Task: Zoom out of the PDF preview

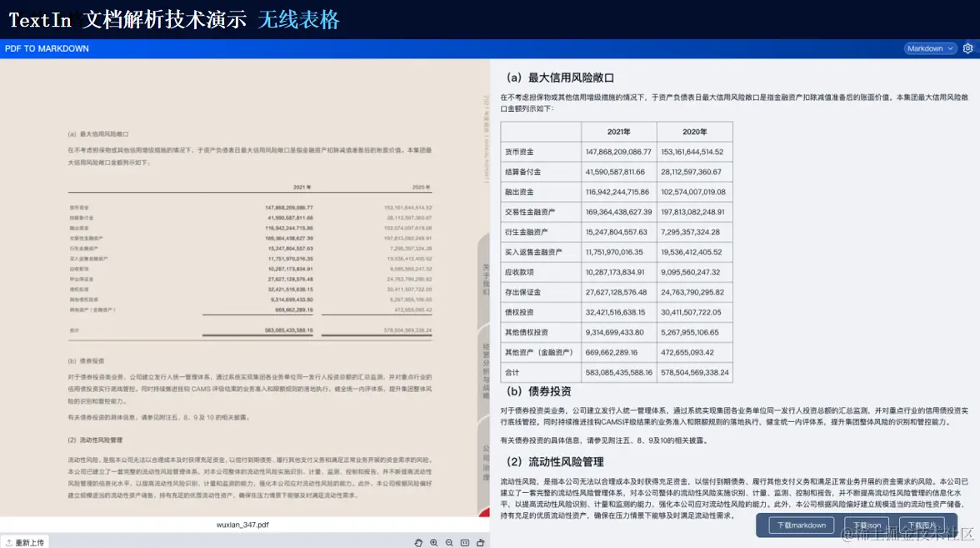Action: click(x=449, y=542)
